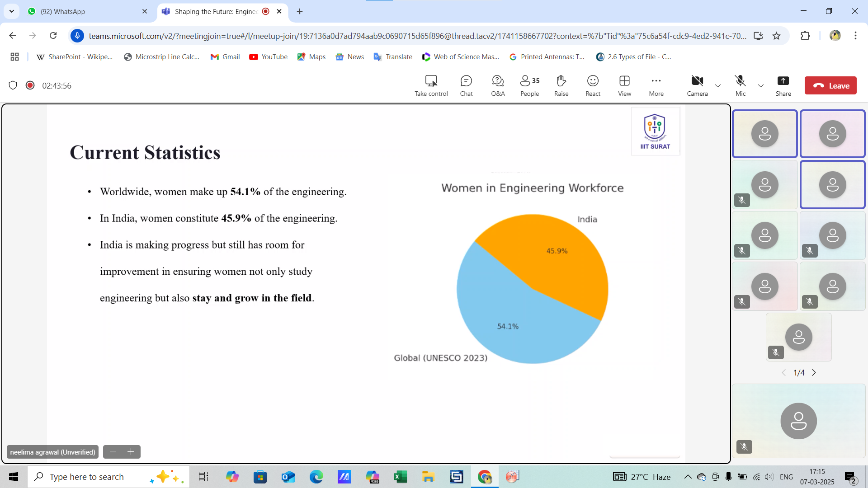Go to next participants page
The height and width of the screenshot is (488, 868).
pos(814,373)
